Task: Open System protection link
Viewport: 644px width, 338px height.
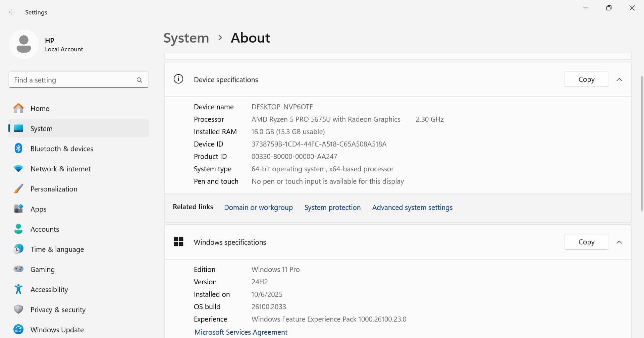Action: [332, 208]
